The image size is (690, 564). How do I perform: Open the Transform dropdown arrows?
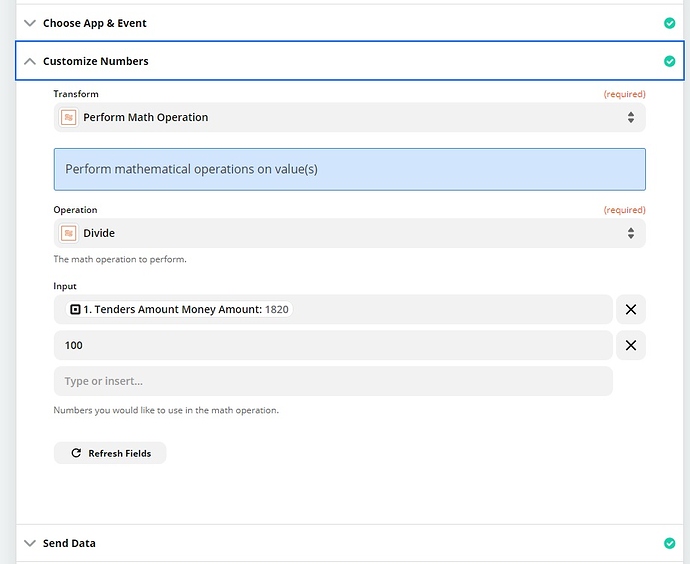630,117
